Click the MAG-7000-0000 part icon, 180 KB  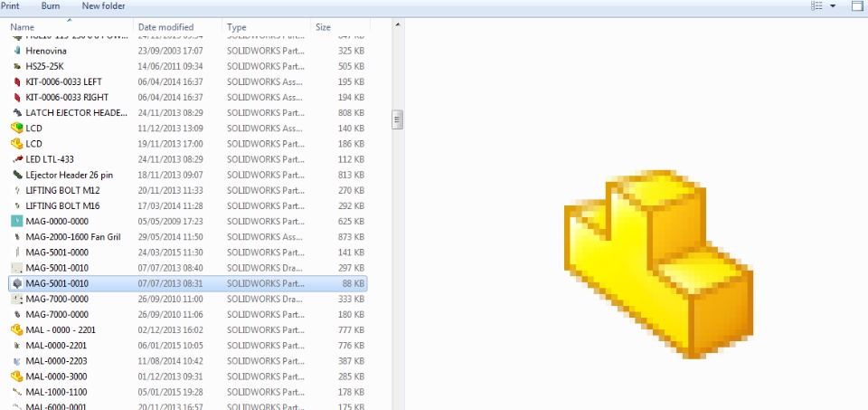coord(16,314)
